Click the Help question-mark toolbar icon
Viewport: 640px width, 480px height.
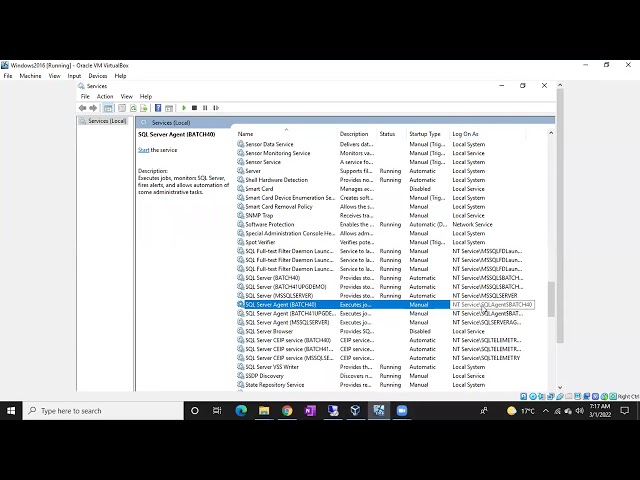click(x=158, y=108)
